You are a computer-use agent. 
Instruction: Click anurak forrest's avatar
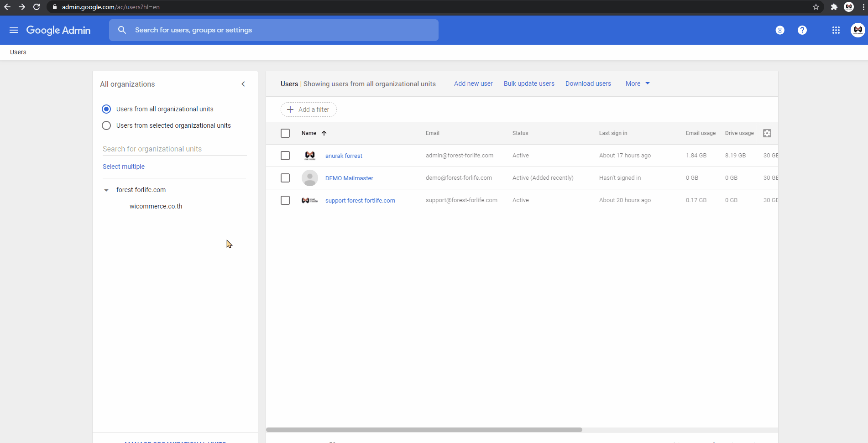310,156
